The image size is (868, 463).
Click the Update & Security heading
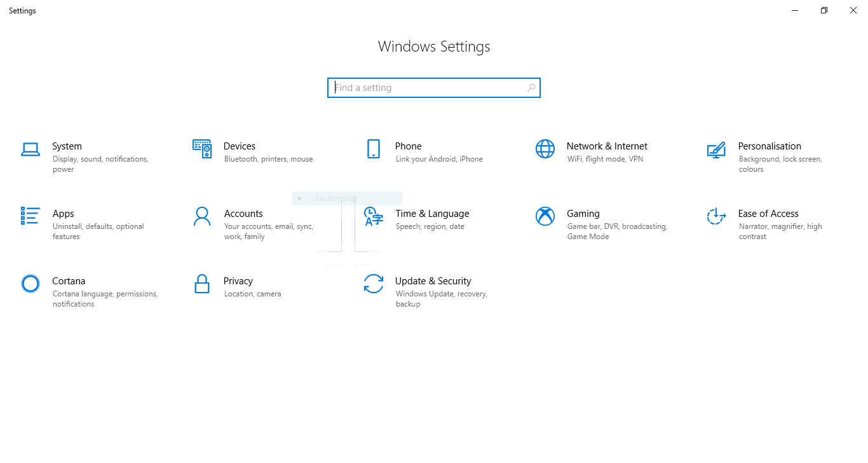(433, 281)
